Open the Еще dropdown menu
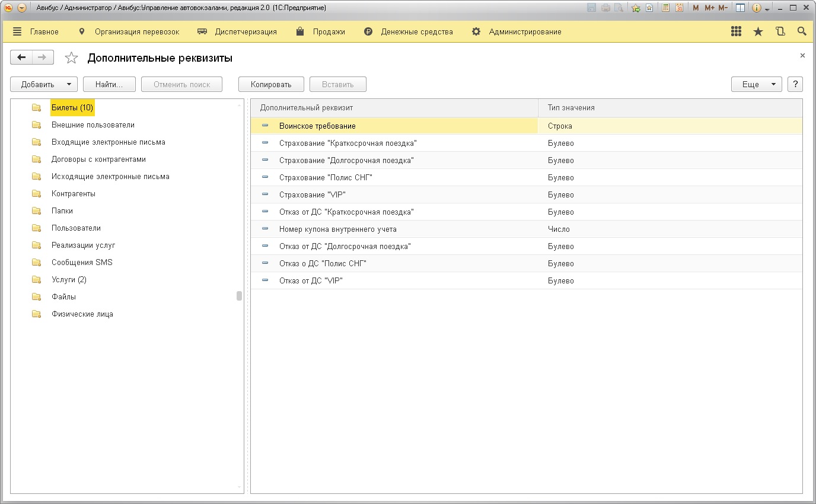Screen dimensions: 816x504 756,84
